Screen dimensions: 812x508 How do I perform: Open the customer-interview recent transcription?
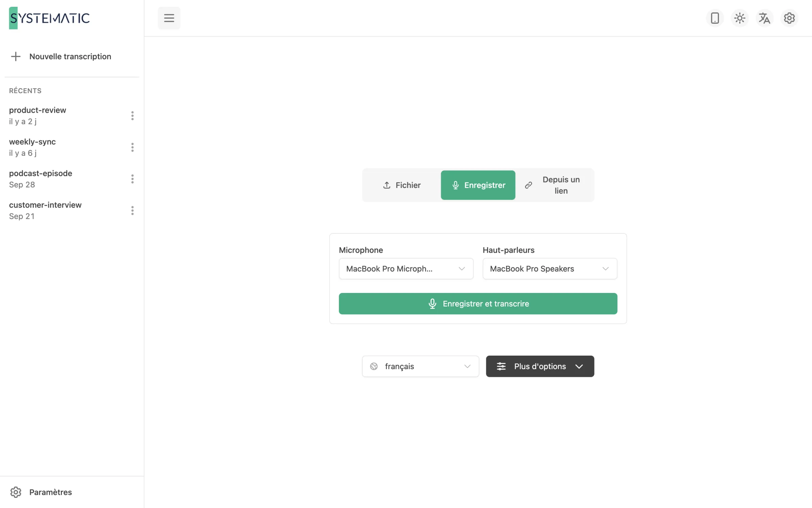45,210
